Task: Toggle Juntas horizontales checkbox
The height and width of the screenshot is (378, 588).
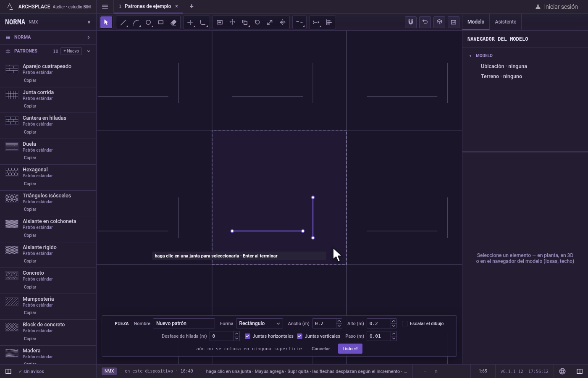Action: [248, 336]
